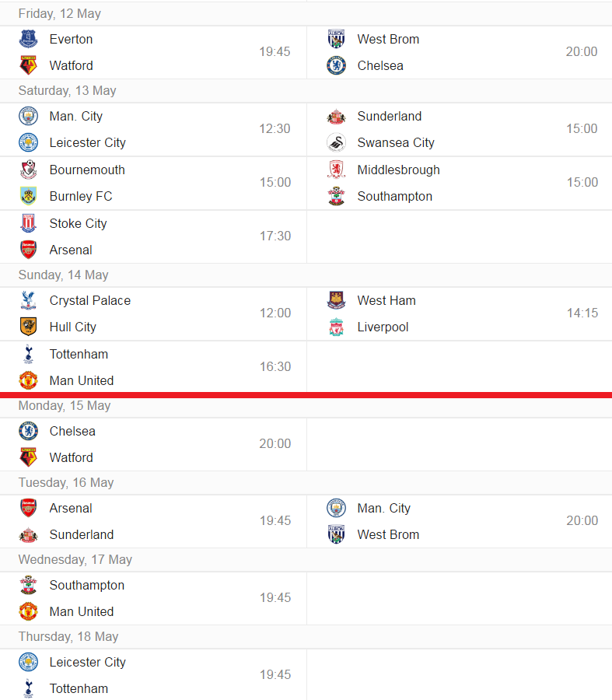Select the Middlesbrough team name
The width and height of the screenshot is (612, 700).
[x=398, y=170]
